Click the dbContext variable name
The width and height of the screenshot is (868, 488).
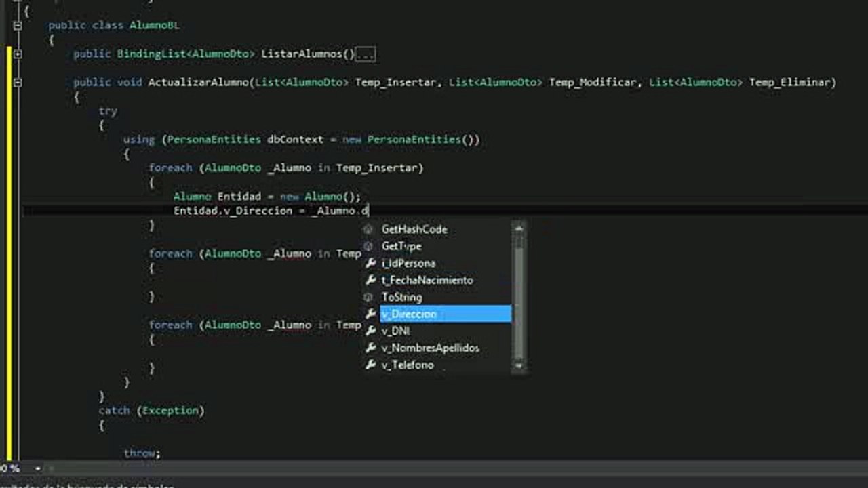pyautogui.click(x=296, y=139)
